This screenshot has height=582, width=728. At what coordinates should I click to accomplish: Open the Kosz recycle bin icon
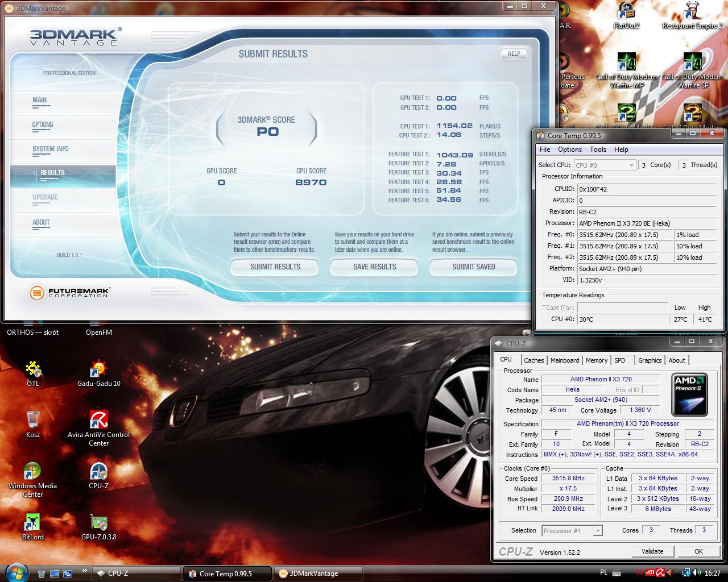33,425
